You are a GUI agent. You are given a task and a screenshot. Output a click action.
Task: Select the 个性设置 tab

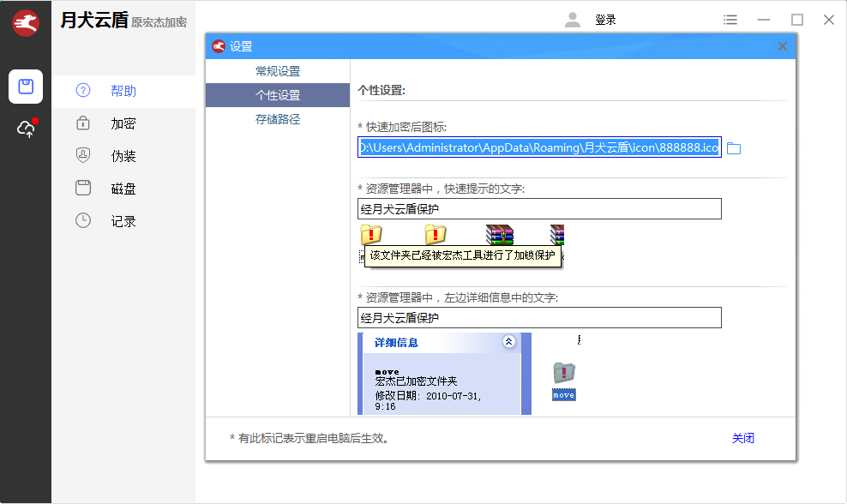[278, 95]
